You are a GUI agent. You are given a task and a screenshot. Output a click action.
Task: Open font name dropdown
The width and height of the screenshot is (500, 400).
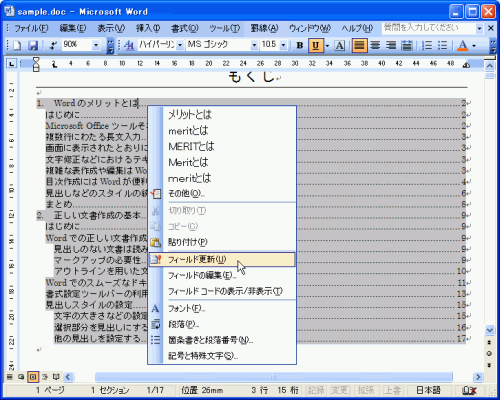pos(254,45)
